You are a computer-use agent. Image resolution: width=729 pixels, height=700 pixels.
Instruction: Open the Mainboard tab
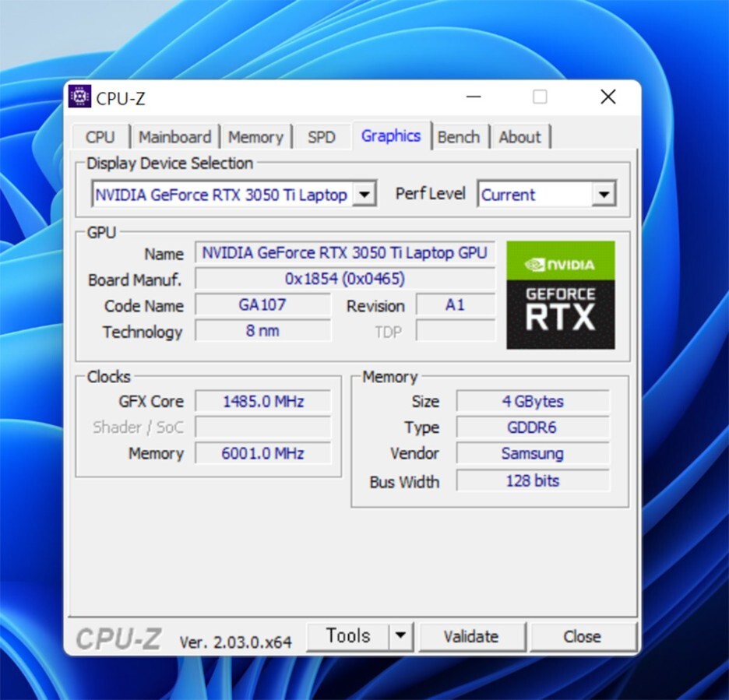pos(174,137)
